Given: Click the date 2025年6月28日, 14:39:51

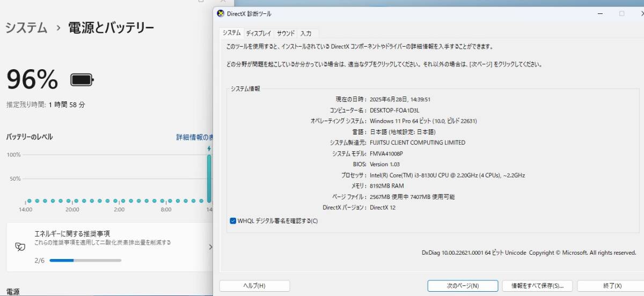Looking at the screenshot, I should tap(400, 99).
